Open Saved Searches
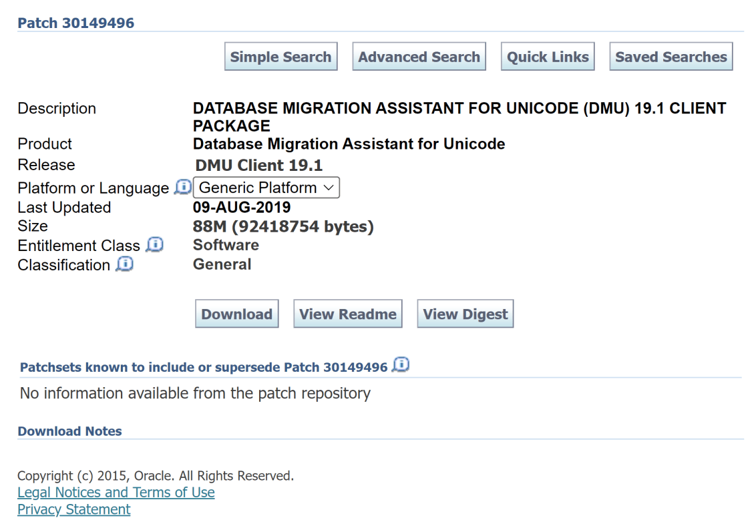 tap(671, 57)
